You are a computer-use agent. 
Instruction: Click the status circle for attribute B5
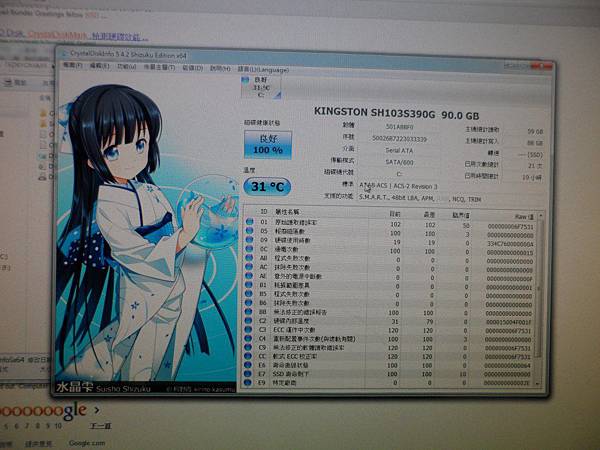(249, 293)
